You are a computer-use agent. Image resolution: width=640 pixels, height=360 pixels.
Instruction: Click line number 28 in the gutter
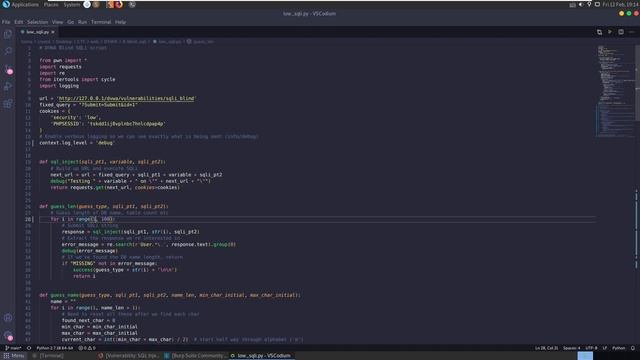click(28, 219)
